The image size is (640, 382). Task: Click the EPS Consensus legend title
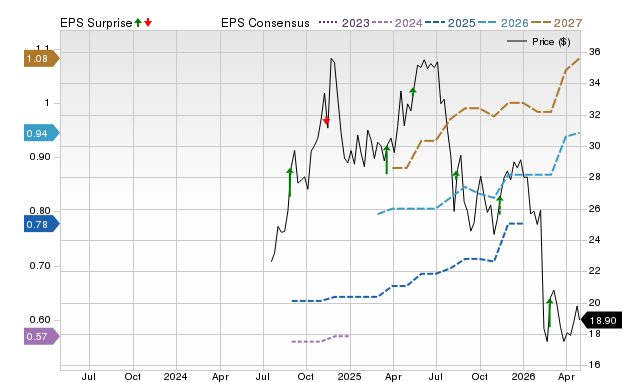(x=265, y=23)
